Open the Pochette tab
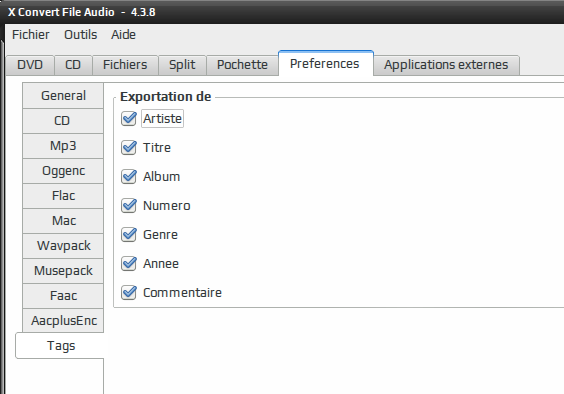 click(x=242, y=65)
